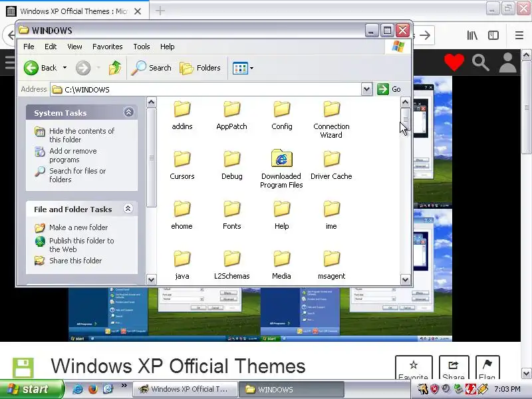
Task: Select the Debug folder
Action: (x=231, y=166)
